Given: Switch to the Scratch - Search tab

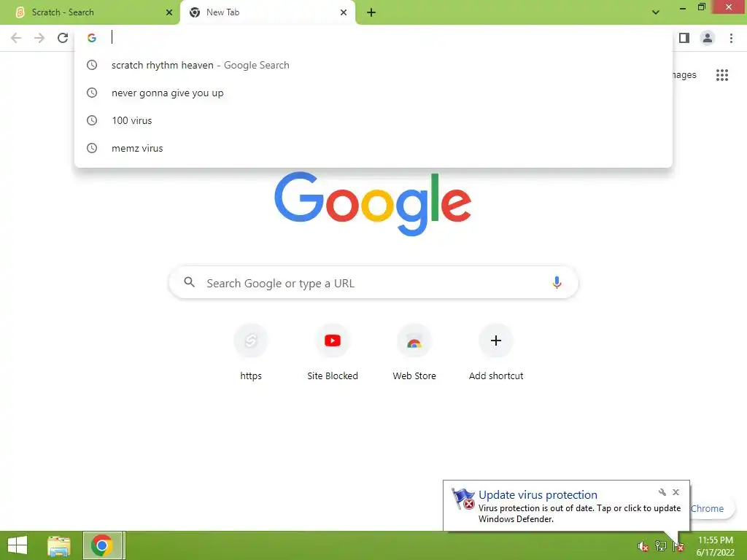Looking at the screenshot, I should click(x=90, y=12).
